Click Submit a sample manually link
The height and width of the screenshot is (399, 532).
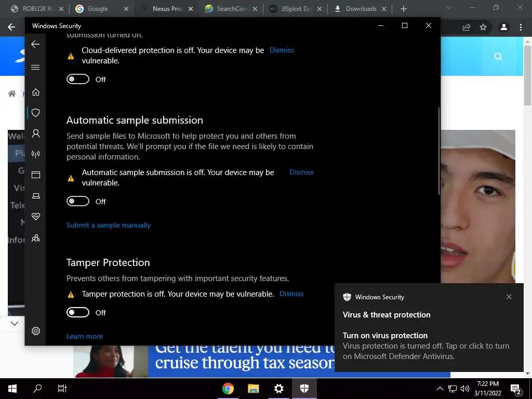pos(109,225)
